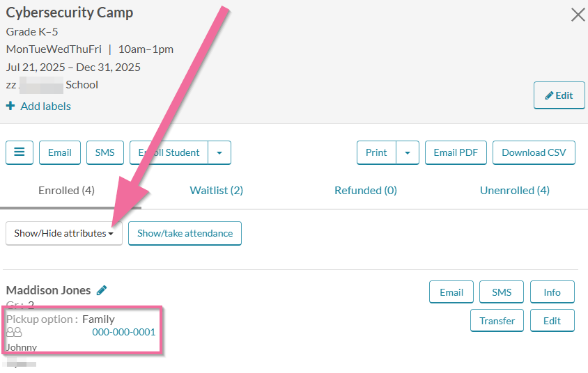Call phone number 000-000-0001 link
This screenshot has width=588, height=373.
(x=124, y=332)
